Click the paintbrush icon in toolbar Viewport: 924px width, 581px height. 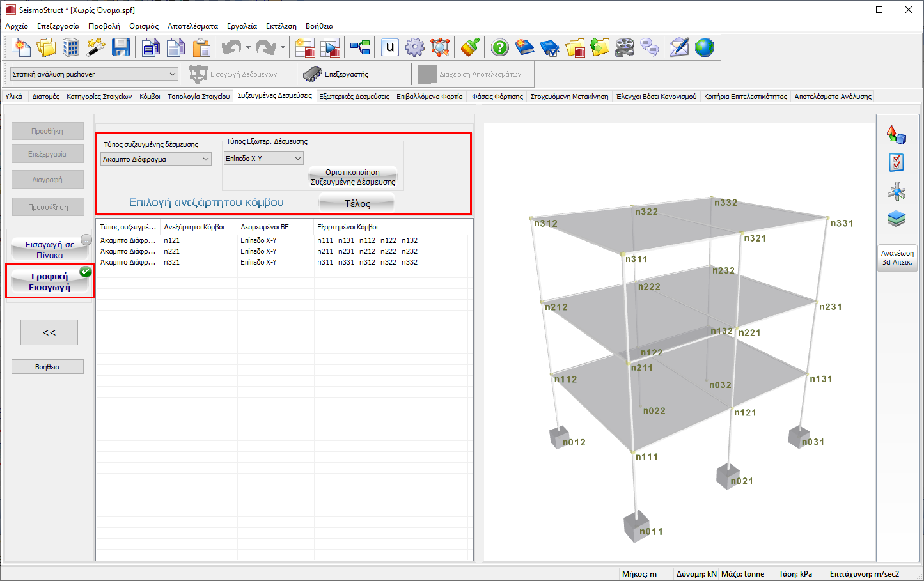click(x=470, y=47)
